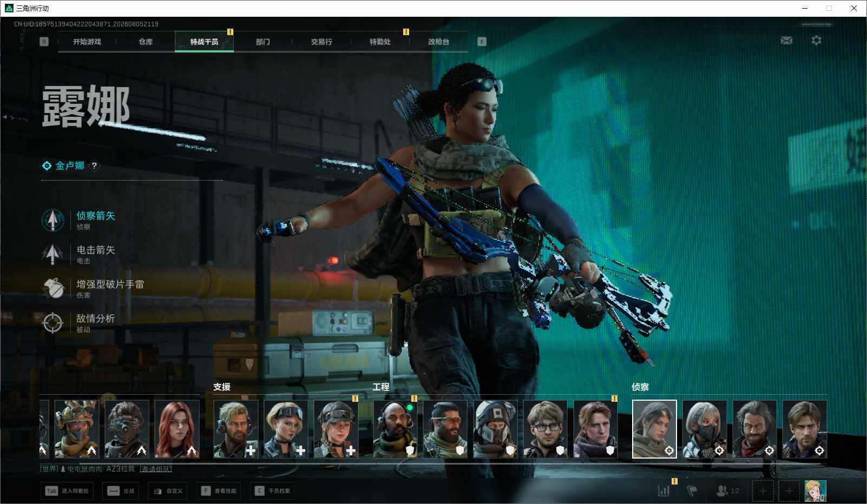The height and width of the screenshot is (504, 867).
Task: Select the bearded recon operator with red scarf
Action: click(x=754, y=429)
